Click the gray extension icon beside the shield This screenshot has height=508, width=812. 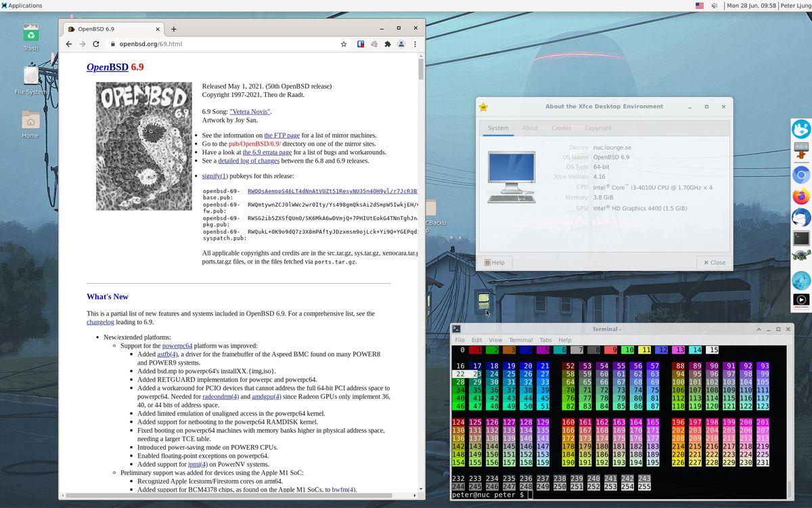374,44
